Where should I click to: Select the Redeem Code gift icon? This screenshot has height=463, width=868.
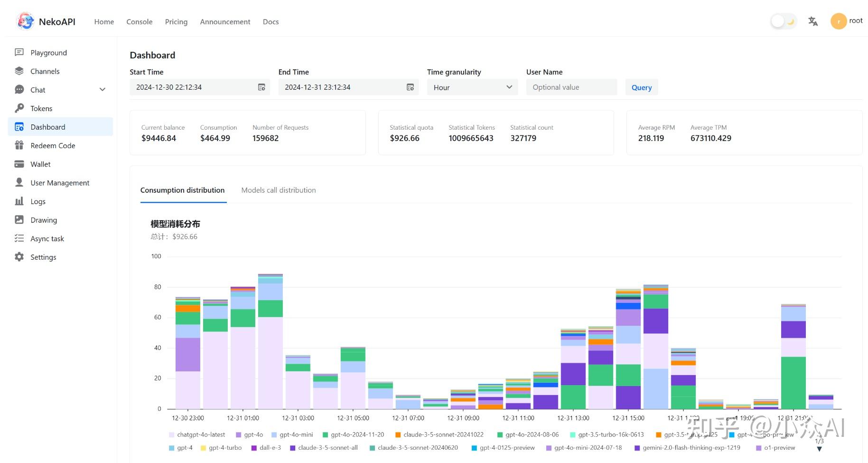click(x=19, y=145)
